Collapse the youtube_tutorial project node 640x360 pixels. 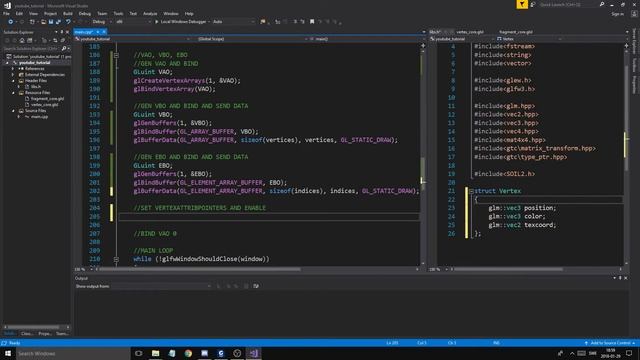coord(7,63)
